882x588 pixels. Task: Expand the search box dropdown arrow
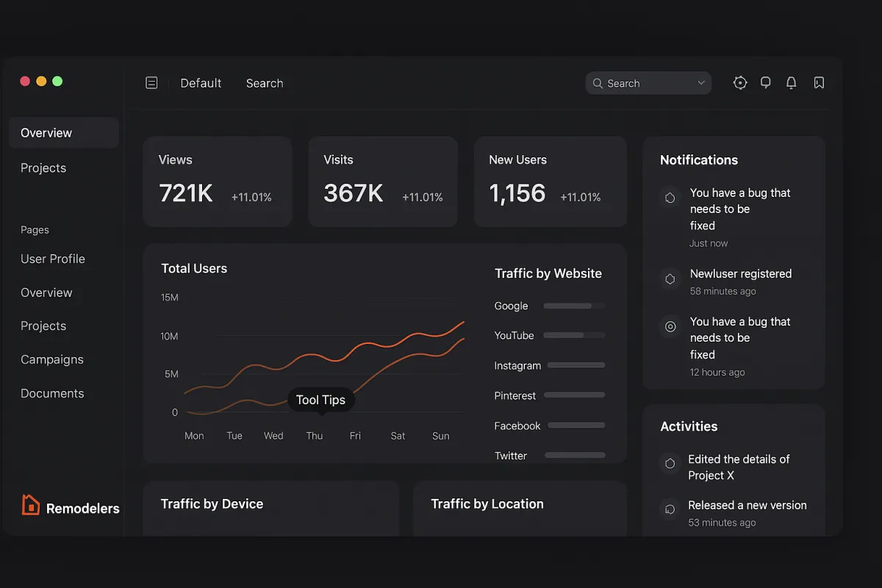[x=701, y=83]
